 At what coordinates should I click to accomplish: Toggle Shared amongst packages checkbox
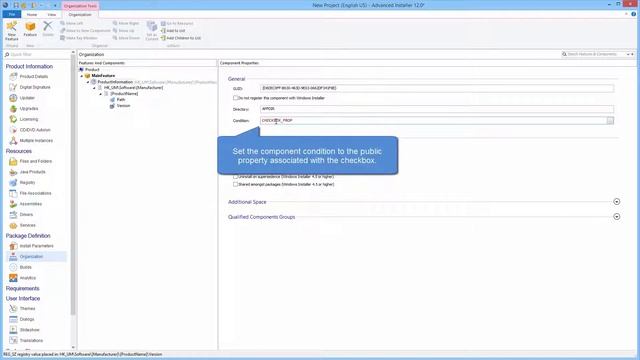point(236,184)
